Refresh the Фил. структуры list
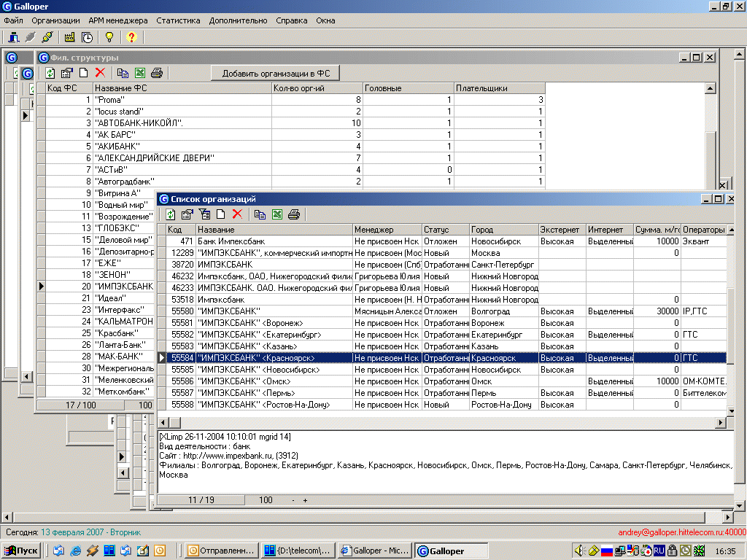This screenshot has width=747, height=560. coord(50,73)
